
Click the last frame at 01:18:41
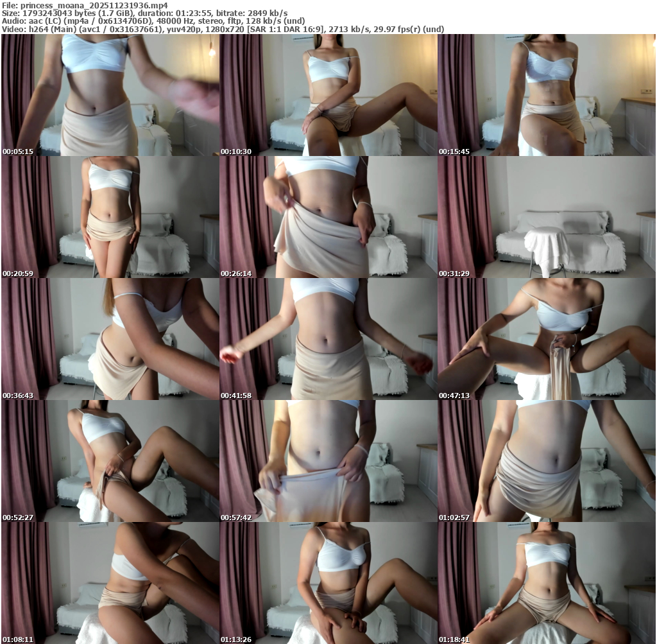[547, 583]
